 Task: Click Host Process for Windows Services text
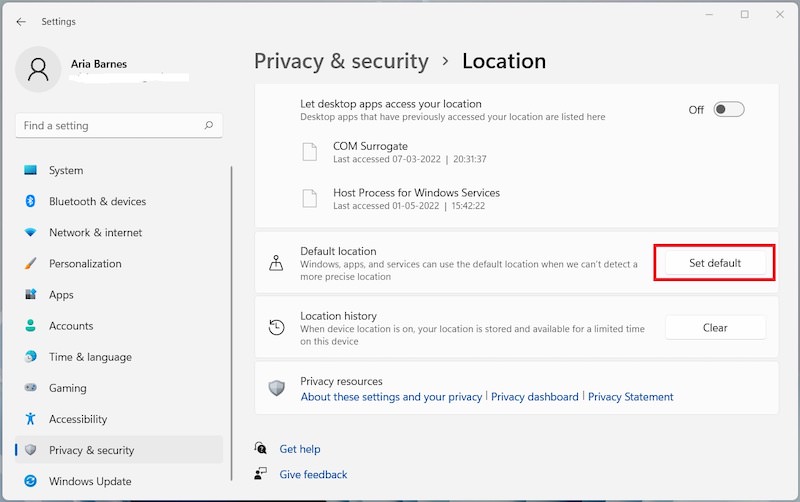click(x=416, y=192)
